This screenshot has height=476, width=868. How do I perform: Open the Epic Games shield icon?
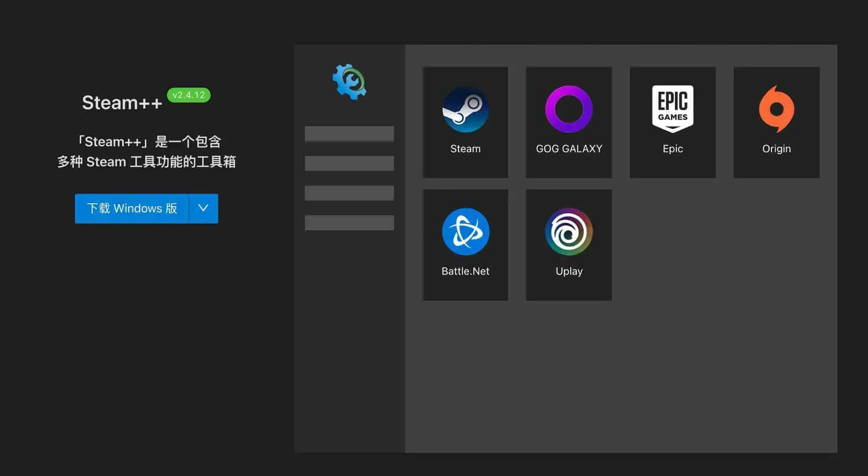tap(672, 108)
